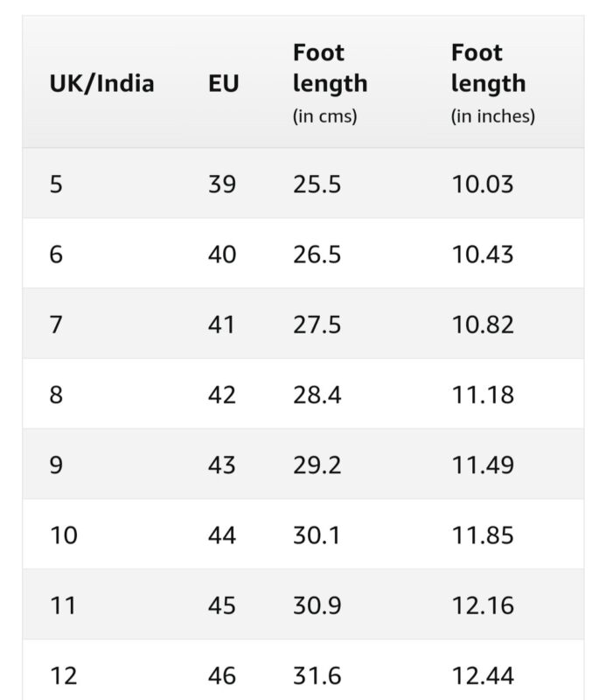The height and width of the screenshot is (700, 606).
Task: Click the UK/India column header
Action: pyautogui.click(x=101, y=84)
